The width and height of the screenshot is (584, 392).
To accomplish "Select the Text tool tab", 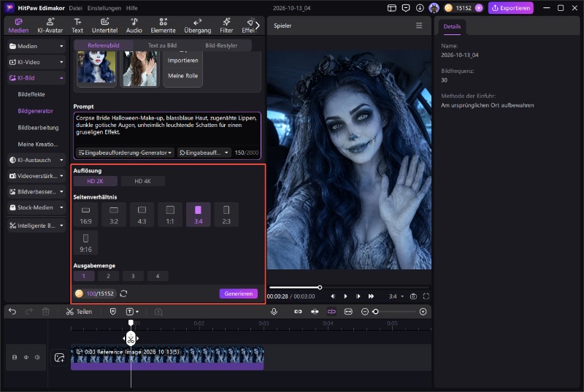I will 77,26.
